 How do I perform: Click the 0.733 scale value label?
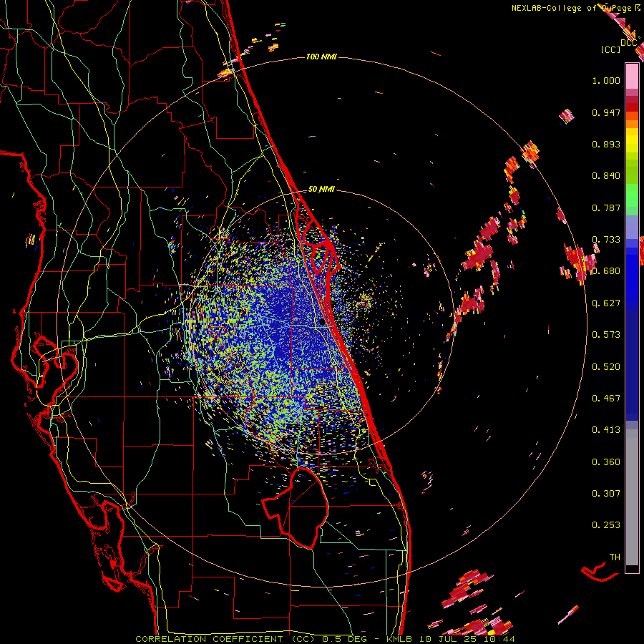(x=606, y=240)
